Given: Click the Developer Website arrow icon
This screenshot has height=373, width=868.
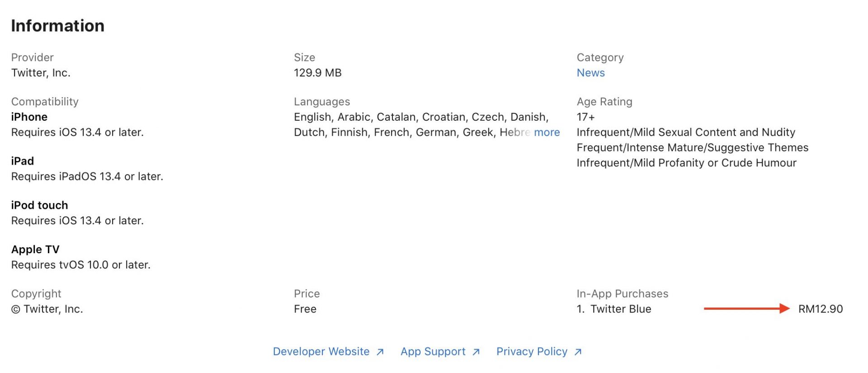Looking at the screenshot, I should pos(380,352).
